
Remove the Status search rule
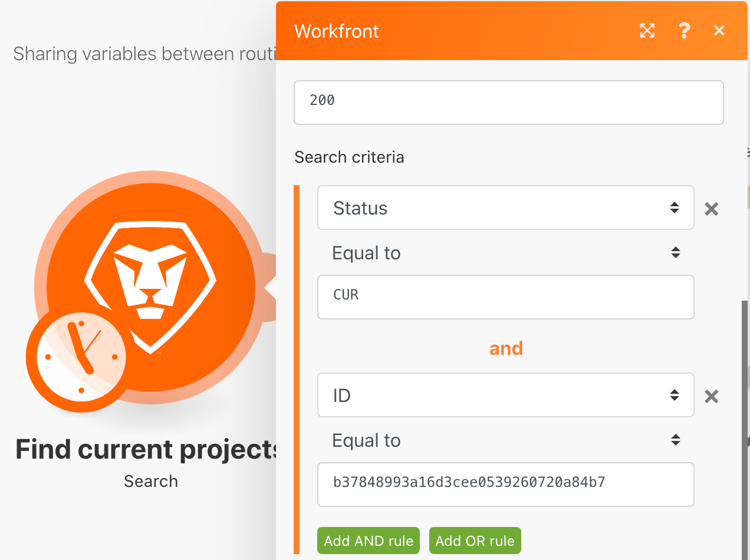(x=711, y=209)
